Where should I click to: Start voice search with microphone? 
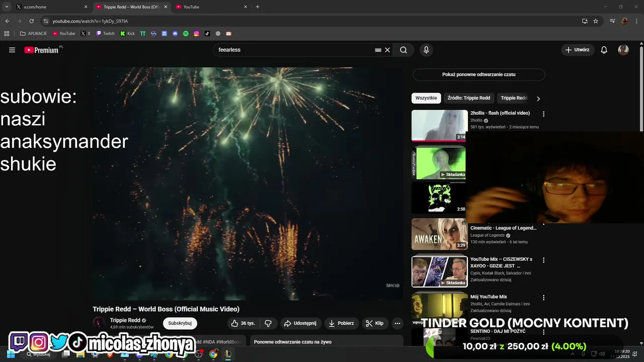(426, 50)
